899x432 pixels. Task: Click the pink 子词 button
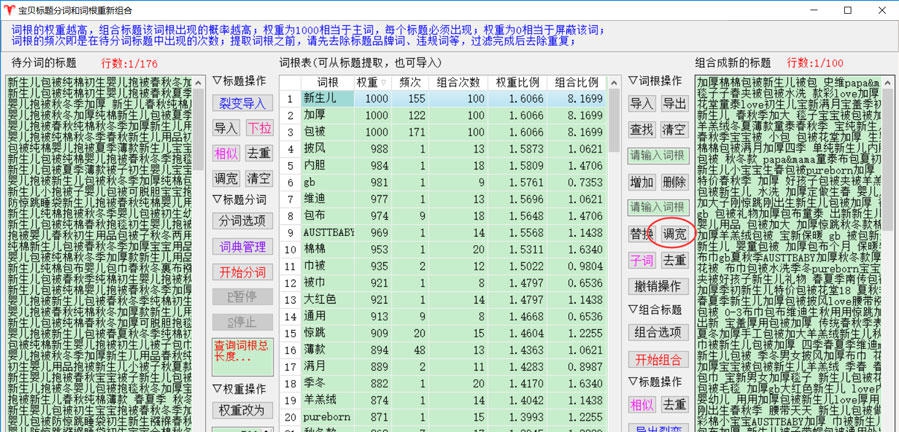(x=642, y=260)
